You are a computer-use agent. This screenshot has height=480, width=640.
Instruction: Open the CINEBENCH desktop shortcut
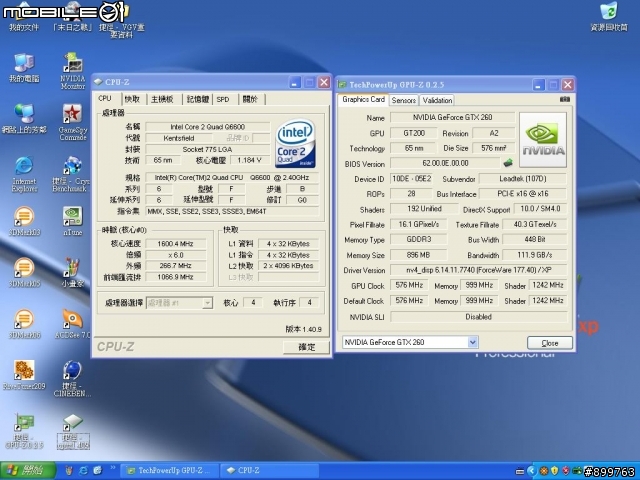coord(72,379)
